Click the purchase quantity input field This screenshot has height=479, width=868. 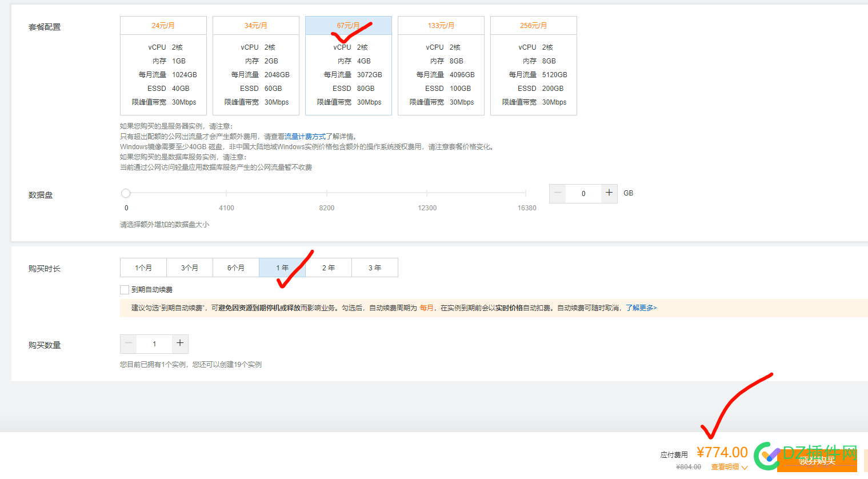click(154, 344)
